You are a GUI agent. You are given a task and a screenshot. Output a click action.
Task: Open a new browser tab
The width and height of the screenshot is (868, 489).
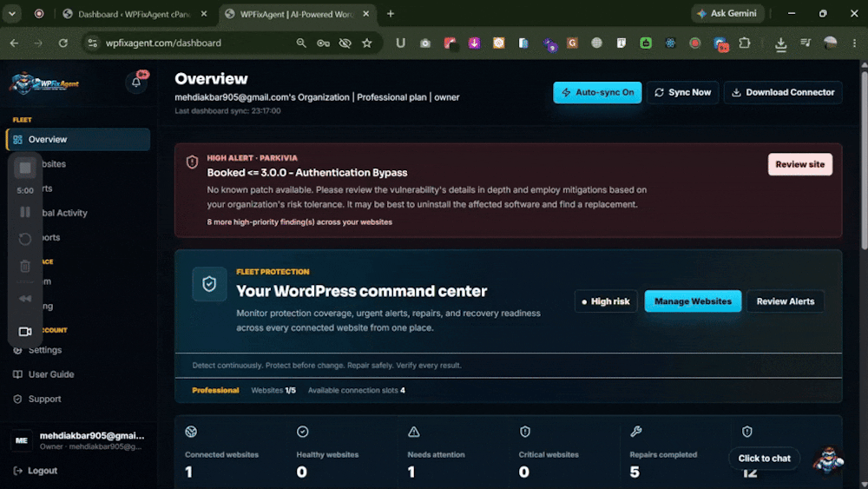coord(391,14)
